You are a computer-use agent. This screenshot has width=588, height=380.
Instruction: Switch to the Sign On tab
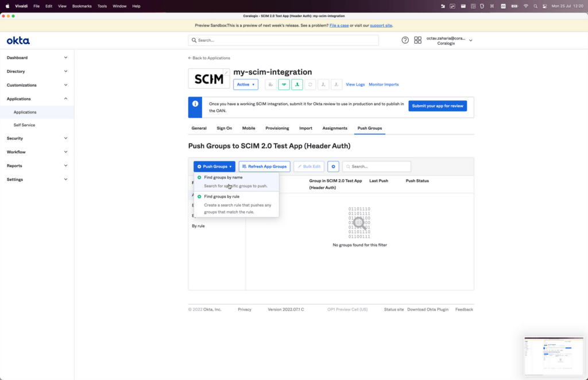coord(225,128)
